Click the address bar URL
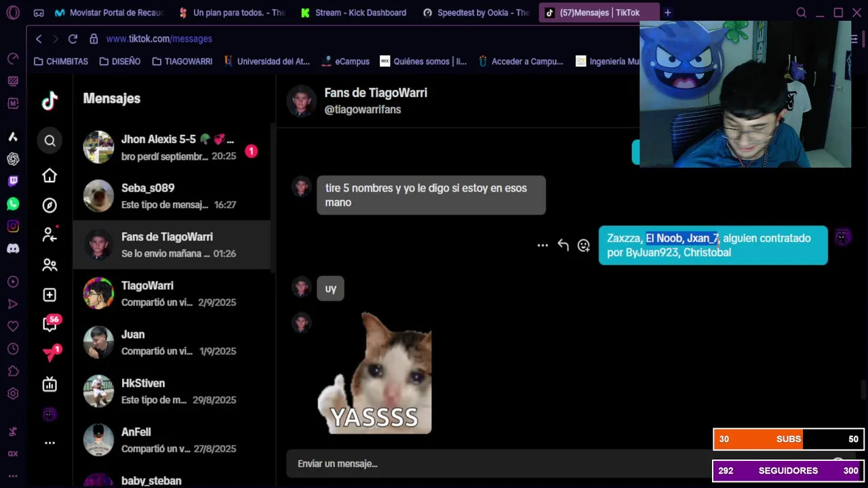Viewport: 868px width, 488px height. click(159, 39)
